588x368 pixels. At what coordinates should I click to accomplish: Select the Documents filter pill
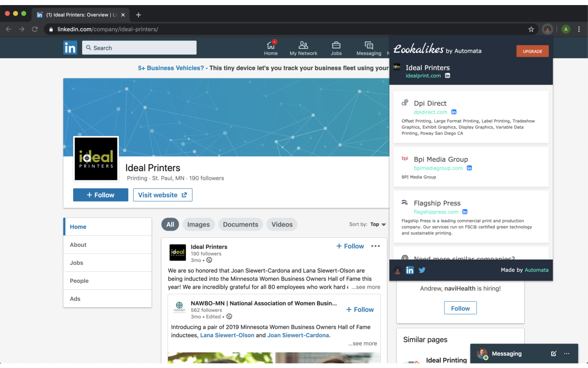tap(241, 224)
